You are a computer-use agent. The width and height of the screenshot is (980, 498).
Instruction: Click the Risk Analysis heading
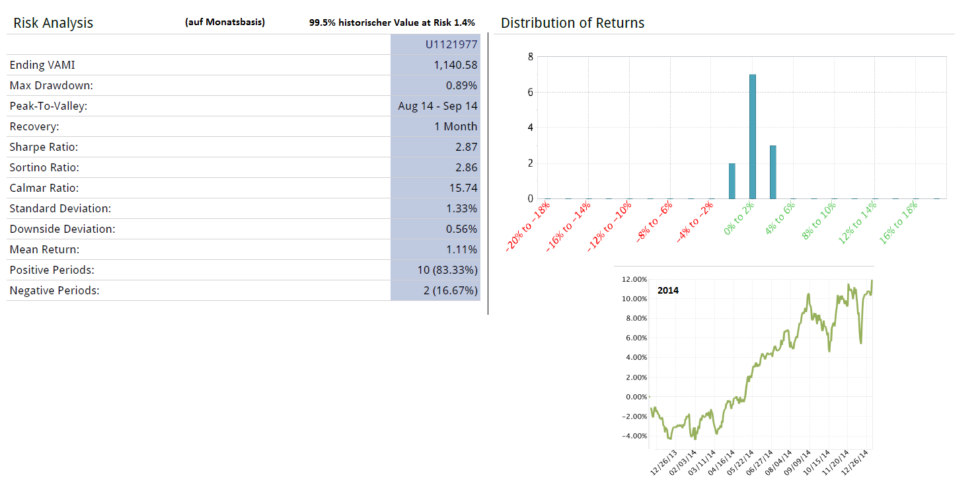(x=53, y=23)
